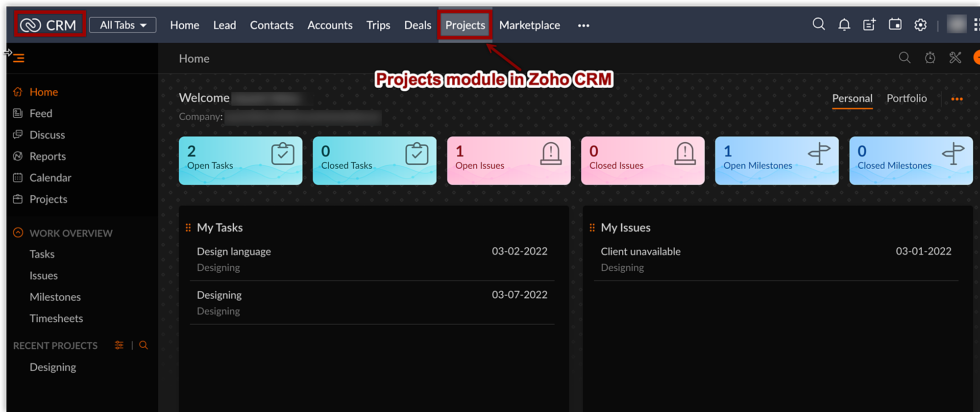Open the CRM settings gear icon

pyautogui.click(x=920, y=25)
